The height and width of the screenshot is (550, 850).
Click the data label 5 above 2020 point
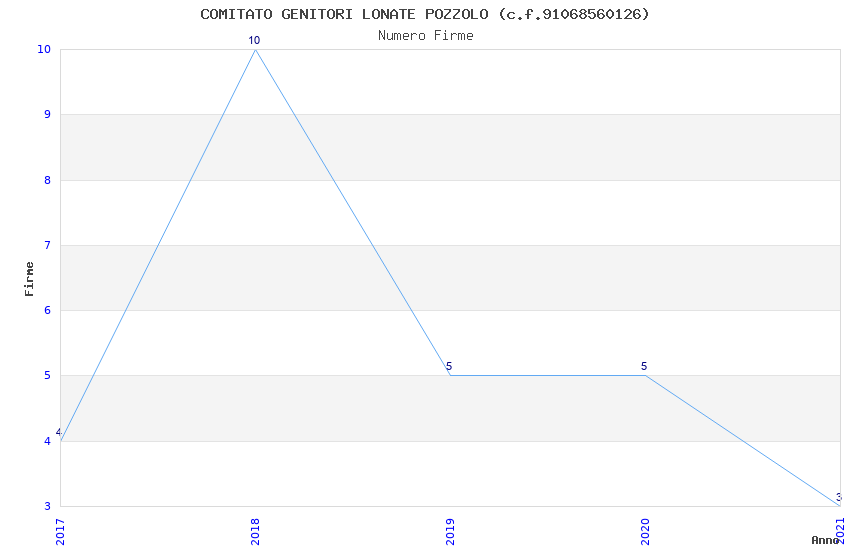(644, 366)
